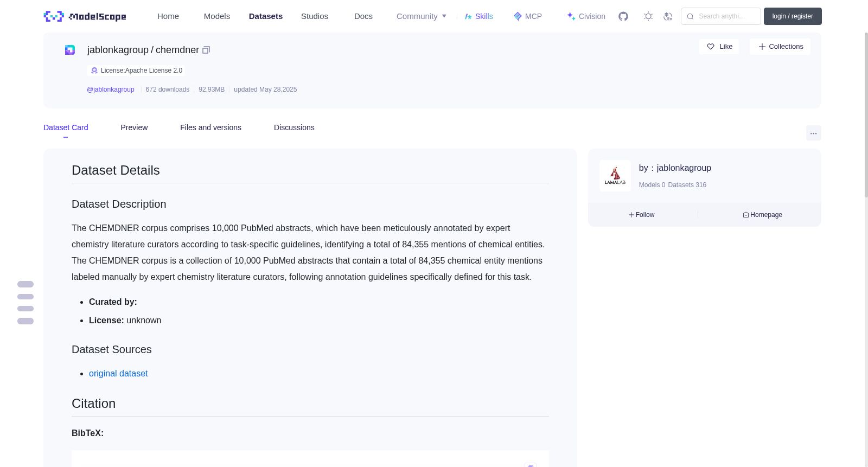868x467 pixels.
Task: Switch language with the translate icon
Action: tap(668, 16)
